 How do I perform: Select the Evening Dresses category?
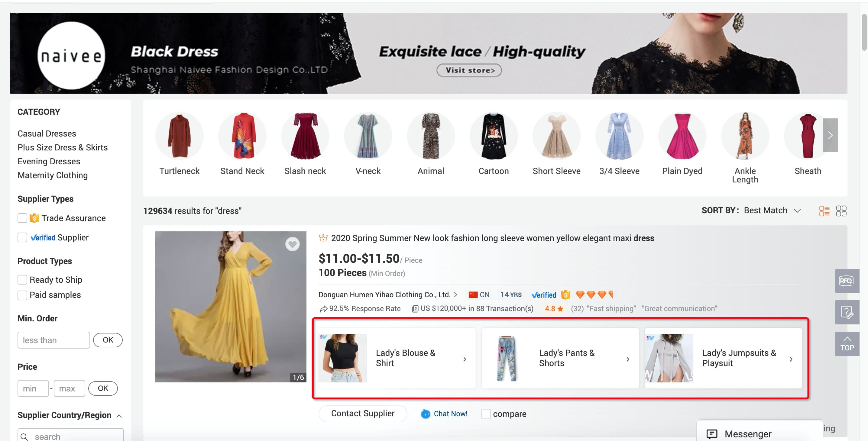(49, 161)
